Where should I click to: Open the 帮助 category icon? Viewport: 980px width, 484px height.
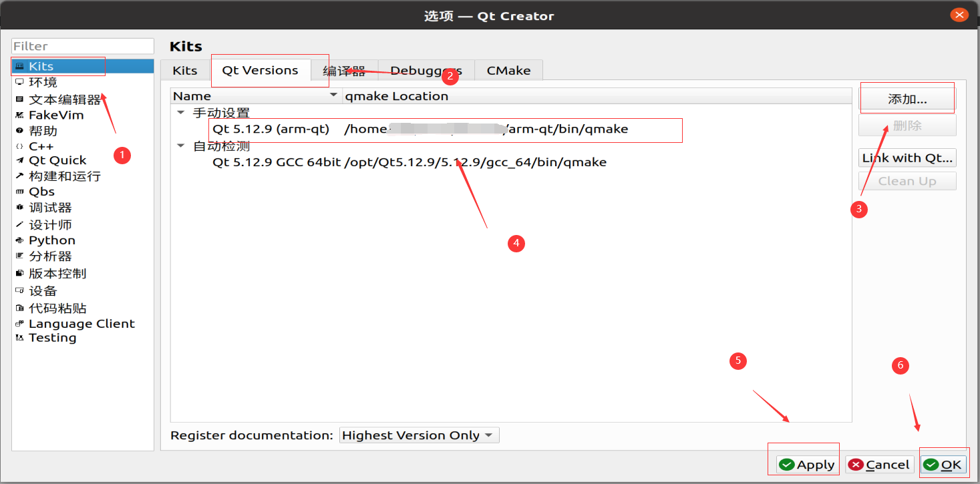click(x=19, y=131)
